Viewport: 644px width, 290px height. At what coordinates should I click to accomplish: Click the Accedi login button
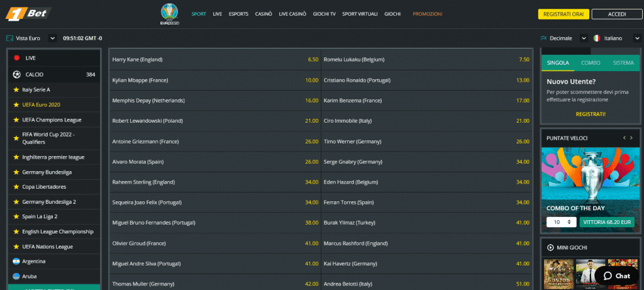[617, 14]
